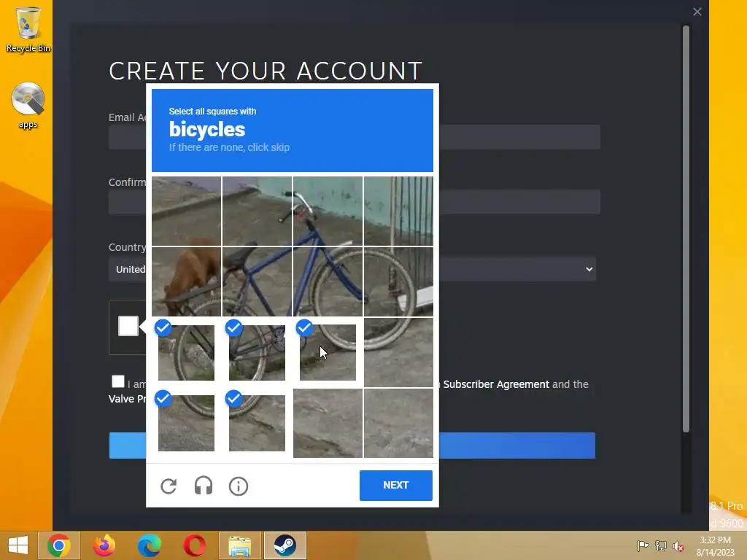This screenshot has height=560, width=747.
Task: Open the apps desktop disc icon
Action: click(x=28, y=105)
